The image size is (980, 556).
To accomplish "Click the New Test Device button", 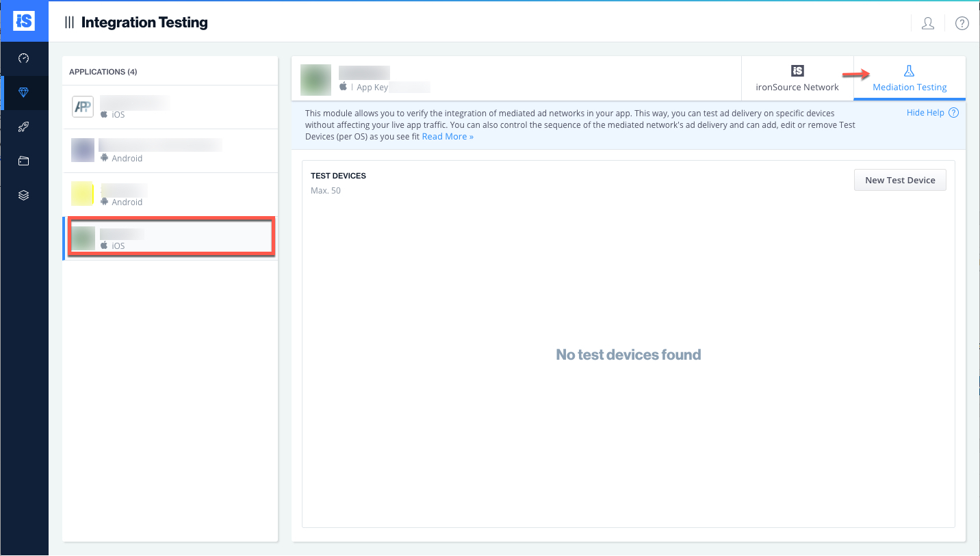I will (x=900, y=180).
